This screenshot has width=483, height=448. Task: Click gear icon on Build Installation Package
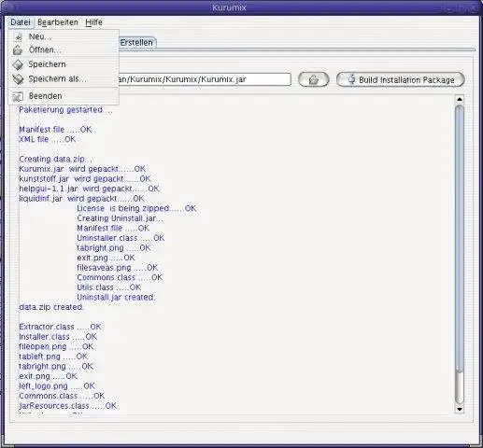[351, 79]
